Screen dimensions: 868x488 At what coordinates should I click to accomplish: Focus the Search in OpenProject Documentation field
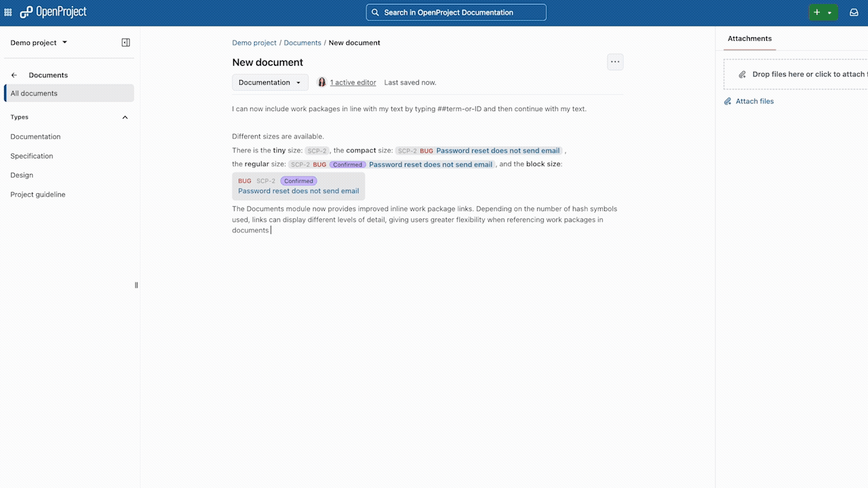(456, 12)
